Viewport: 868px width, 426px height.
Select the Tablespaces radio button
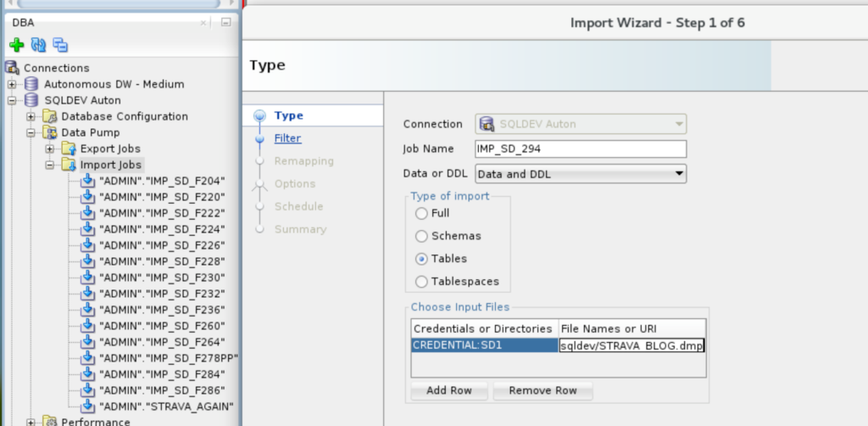(421, 282)
